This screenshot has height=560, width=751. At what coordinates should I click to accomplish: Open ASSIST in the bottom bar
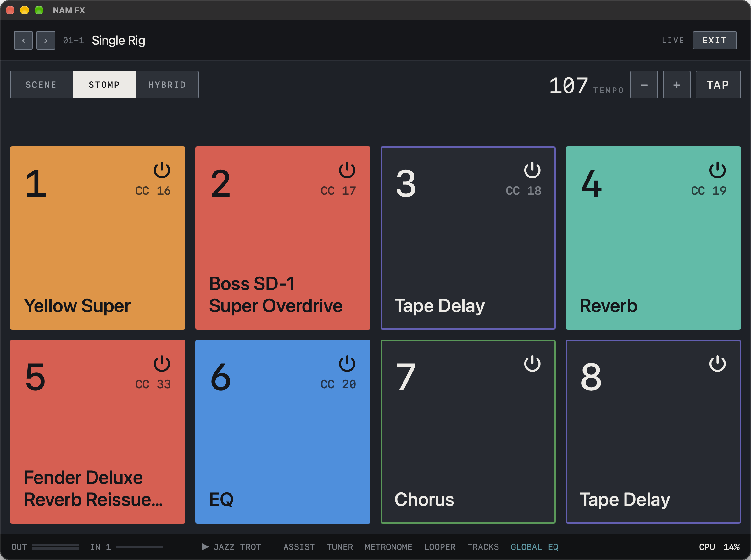coord(299,547)
